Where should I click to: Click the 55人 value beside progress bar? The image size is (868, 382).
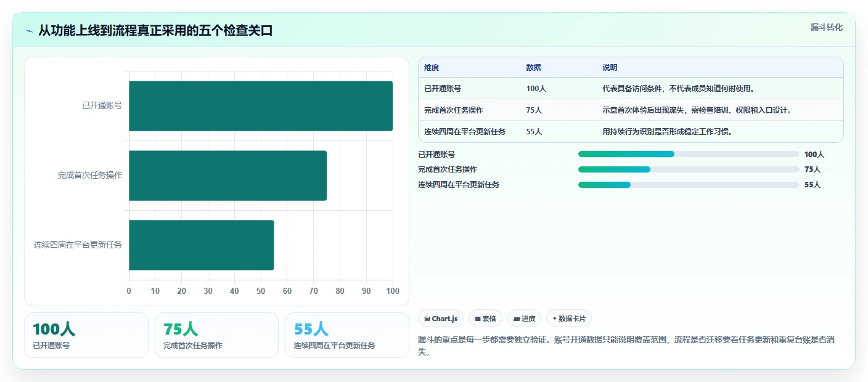pos(813,185)
